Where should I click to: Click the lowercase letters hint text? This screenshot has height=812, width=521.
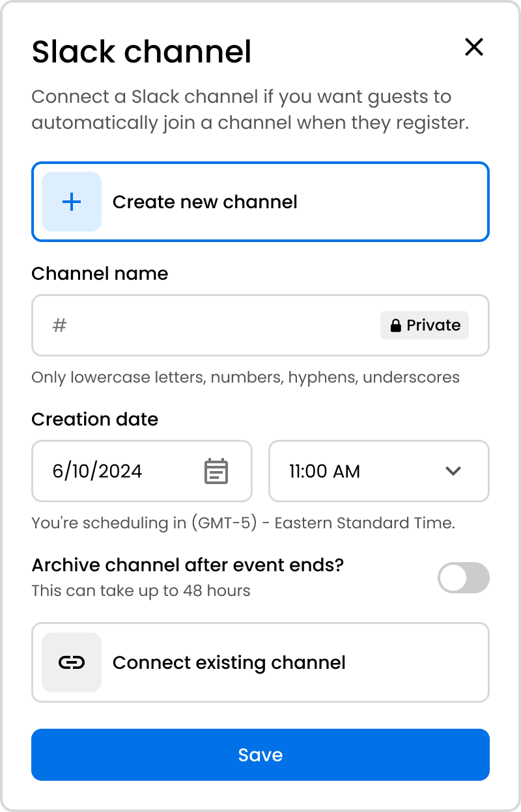246,377
